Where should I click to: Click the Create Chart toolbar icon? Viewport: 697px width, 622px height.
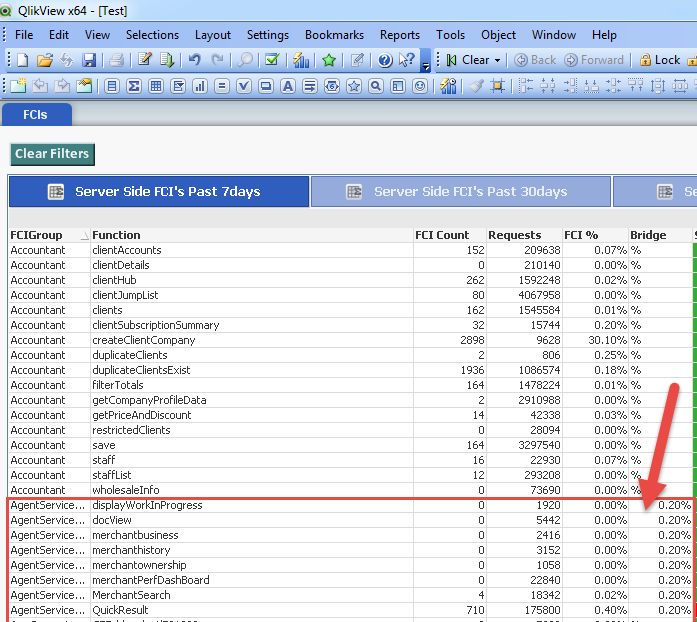pyautogui.click(x=199, y=86)
